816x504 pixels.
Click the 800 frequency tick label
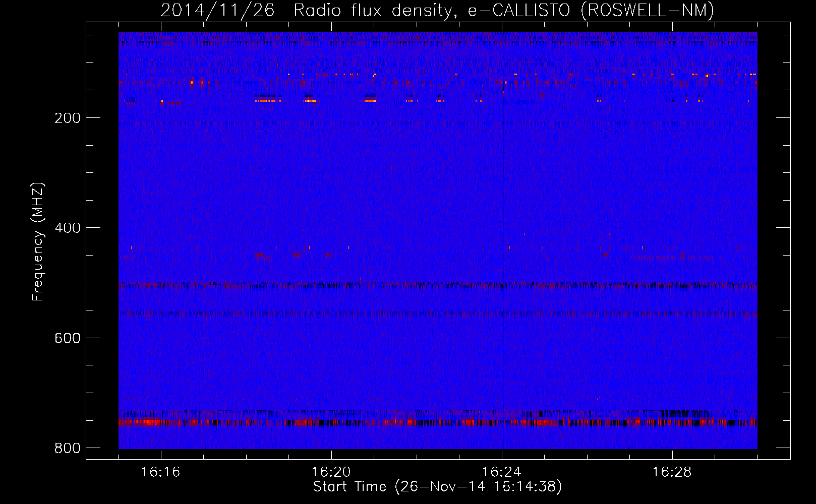(x=68, y=448)
